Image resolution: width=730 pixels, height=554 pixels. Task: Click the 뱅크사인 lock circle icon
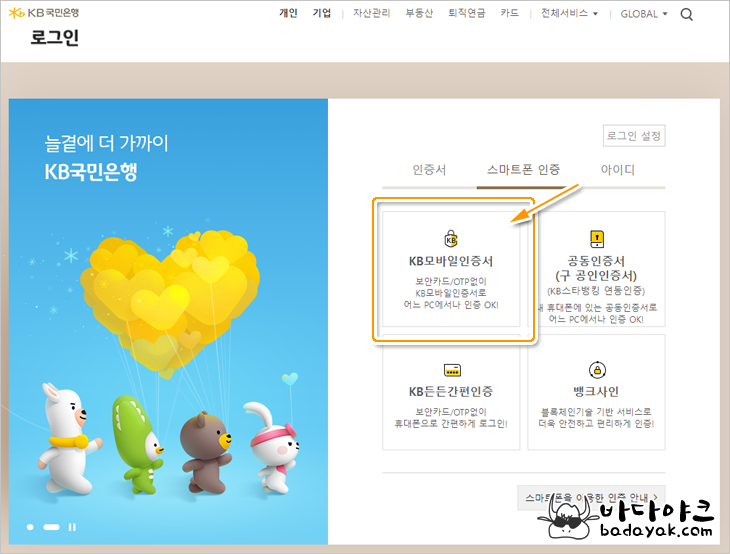click(x=597, y=370)
